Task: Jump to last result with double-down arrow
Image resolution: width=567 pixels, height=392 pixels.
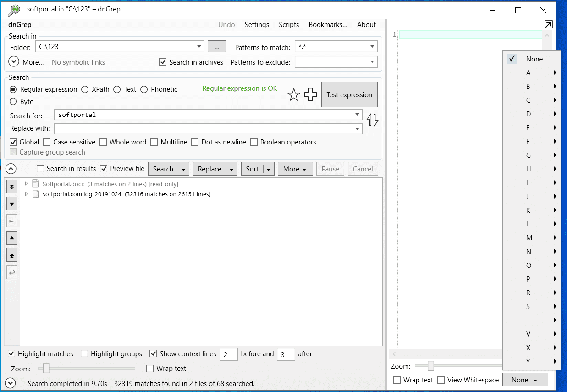Action: 12,187
